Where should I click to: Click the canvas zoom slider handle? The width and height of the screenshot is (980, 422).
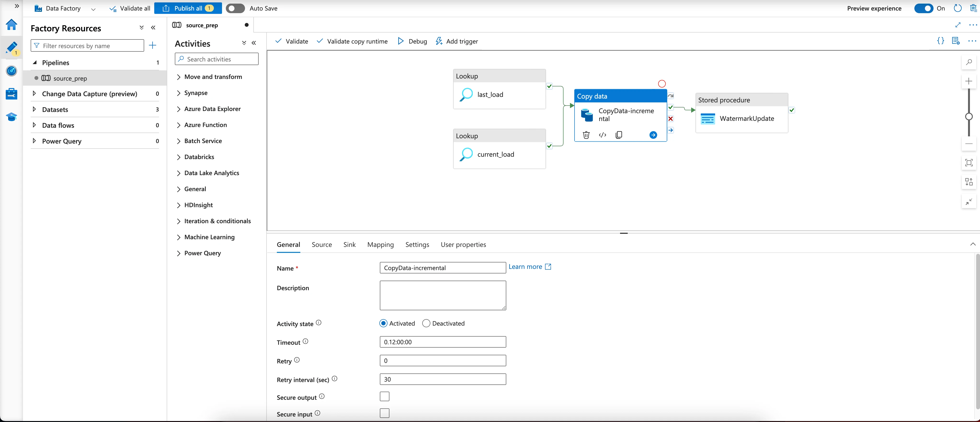[x=969, y=117]
